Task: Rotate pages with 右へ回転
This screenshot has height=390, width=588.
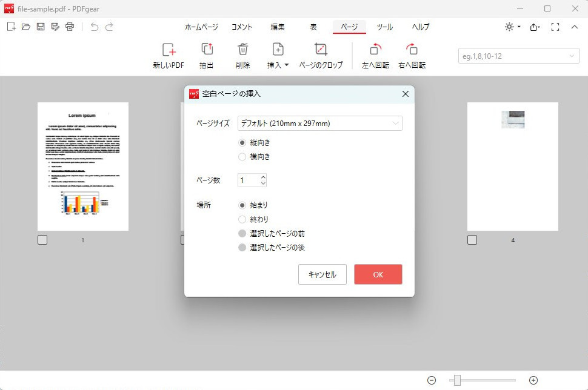Action: 412,55
